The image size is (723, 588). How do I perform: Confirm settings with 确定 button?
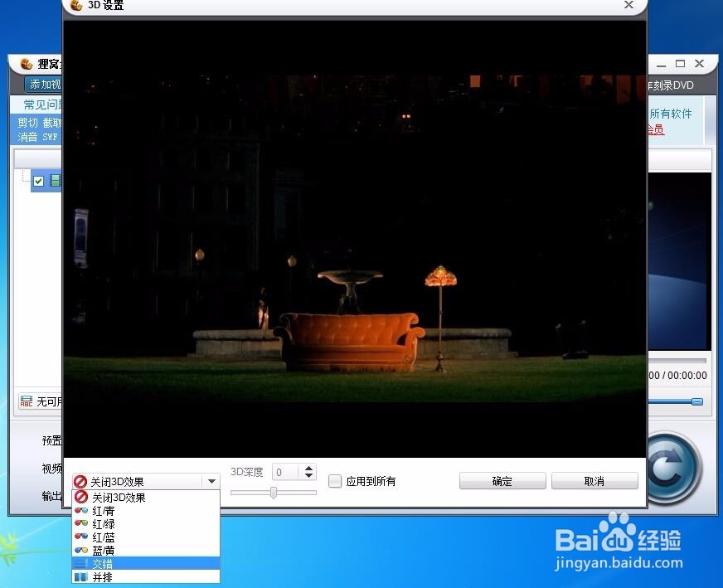(x=502, y=481)
